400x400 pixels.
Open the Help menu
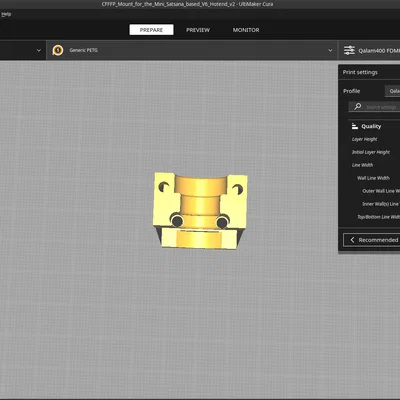6,14
